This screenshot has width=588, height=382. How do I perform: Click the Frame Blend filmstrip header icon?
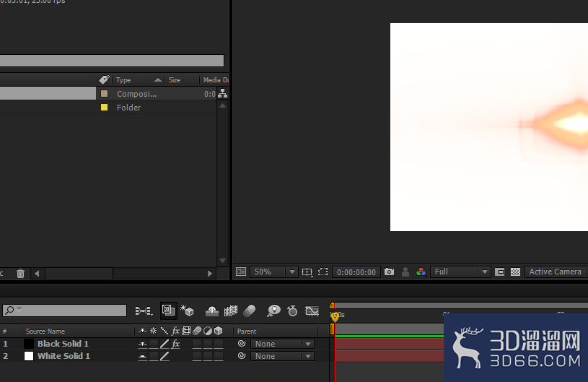(x=186, y=331)
